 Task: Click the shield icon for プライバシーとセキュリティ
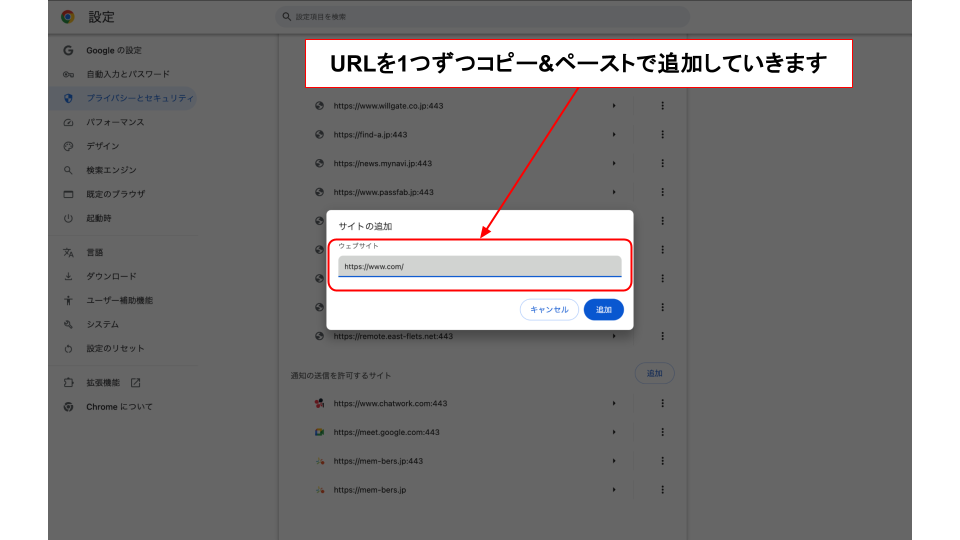pyautogui.click(x=68, y=98)
